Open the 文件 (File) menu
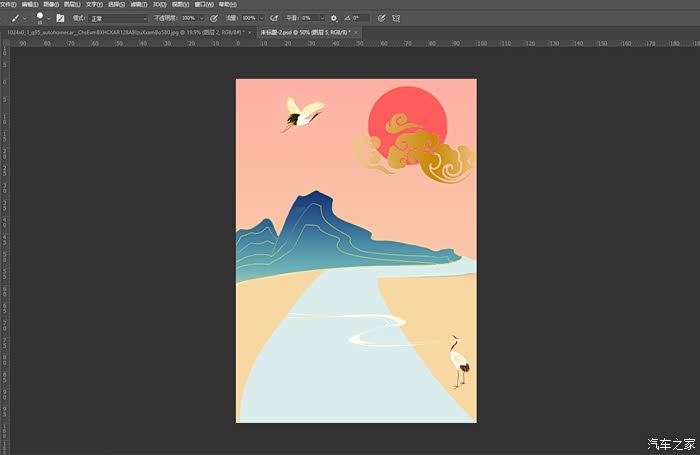 9,5
